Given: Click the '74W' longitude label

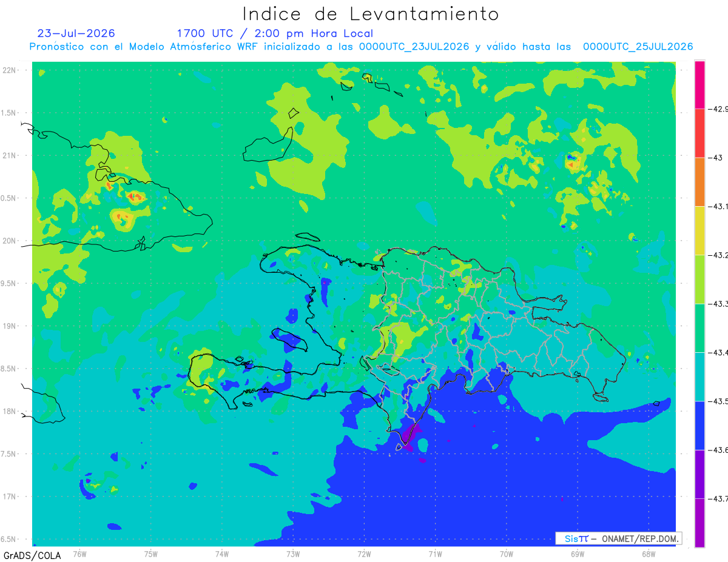Looking at the screenshot, I should pos(222,554).
